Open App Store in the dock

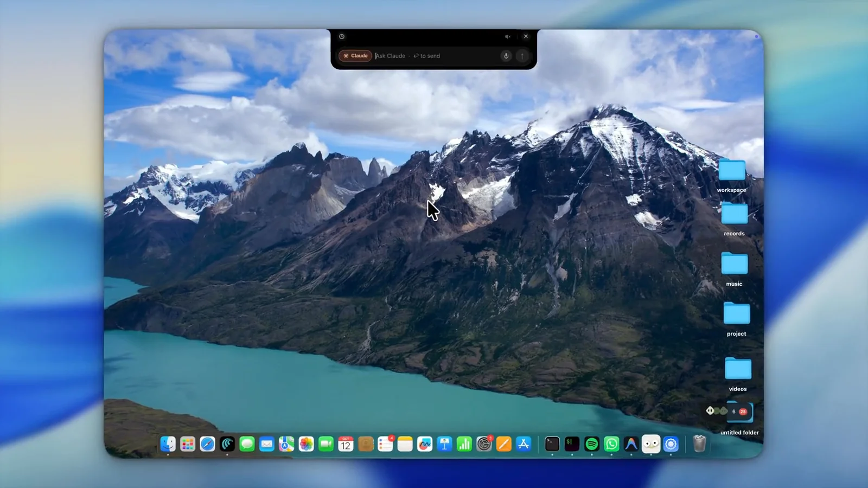(x=524, y=444)
